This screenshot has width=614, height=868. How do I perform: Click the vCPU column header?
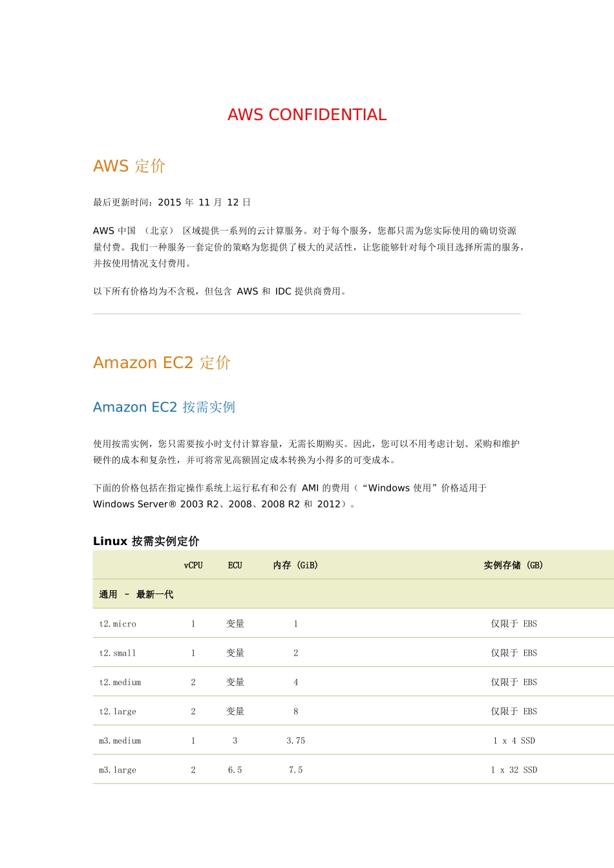[193, 565]
